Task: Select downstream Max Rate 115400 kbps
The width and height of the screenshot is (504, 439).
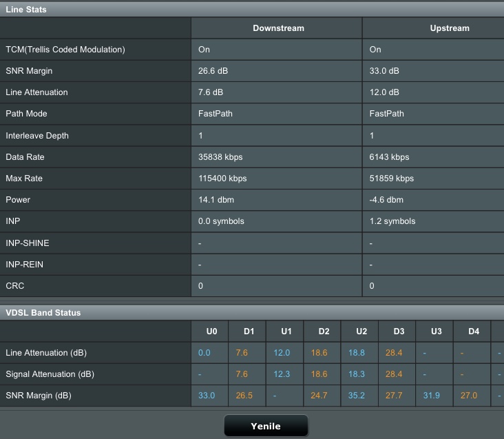Action: (222, 178)
